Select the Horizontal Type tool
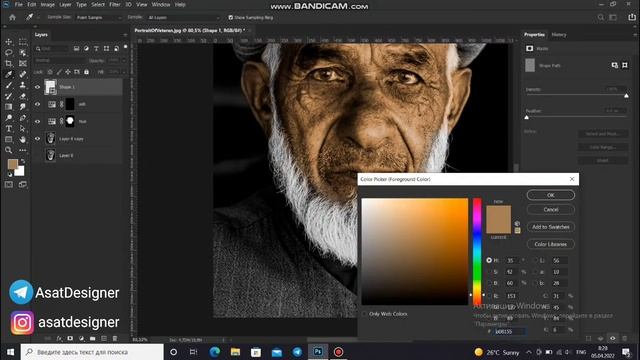640x360 pixels. tap(9, 129)
